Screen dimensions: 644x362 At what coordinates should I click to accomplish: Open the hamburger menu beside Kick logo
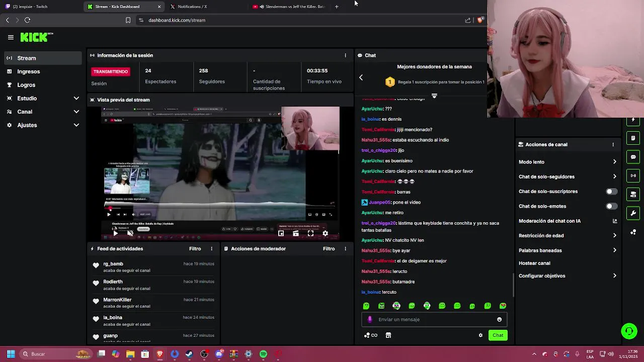tap(11, 37)
